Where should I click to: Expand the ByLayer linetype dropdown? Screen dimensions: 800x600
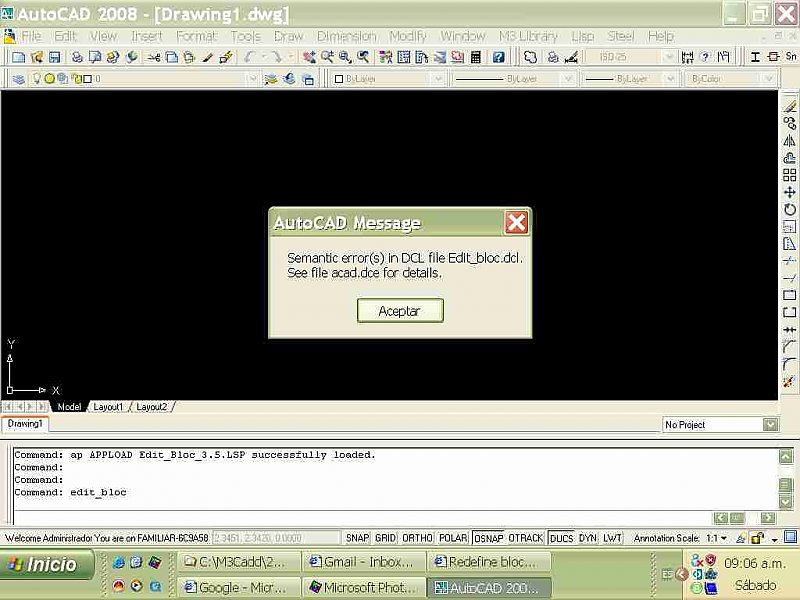(567, 79)
